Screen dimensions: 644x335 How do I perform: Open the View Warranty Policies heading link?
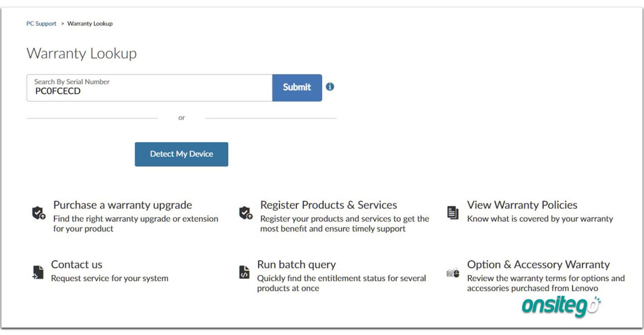tap(522, 205)
